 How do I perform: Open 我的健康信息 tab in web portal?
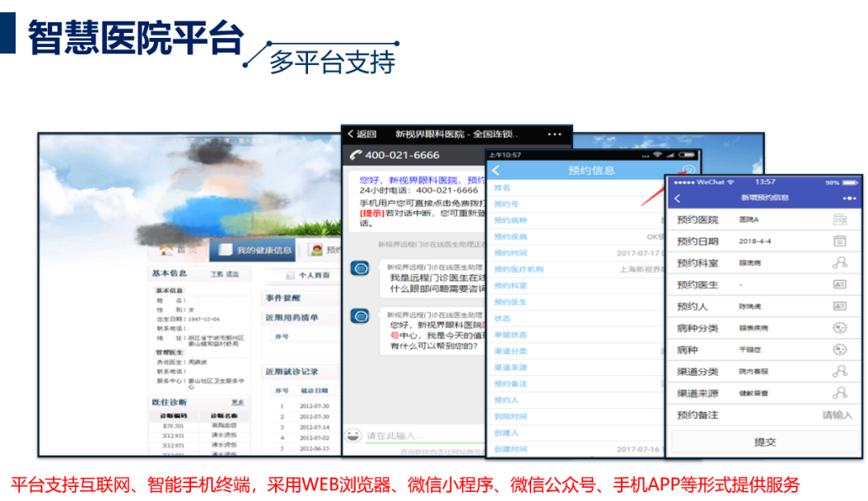(253, 250)
